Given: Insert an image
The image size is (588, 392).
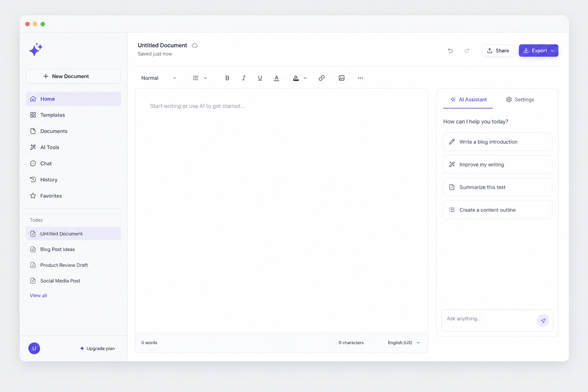Looking at the screenshot, I should (341, 78).
